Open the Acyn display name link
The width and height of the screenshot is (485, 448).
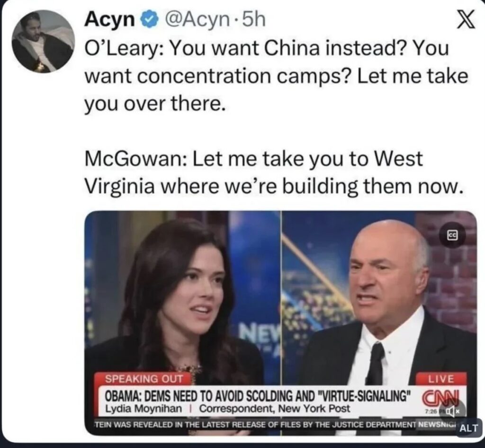click(110, 20)
